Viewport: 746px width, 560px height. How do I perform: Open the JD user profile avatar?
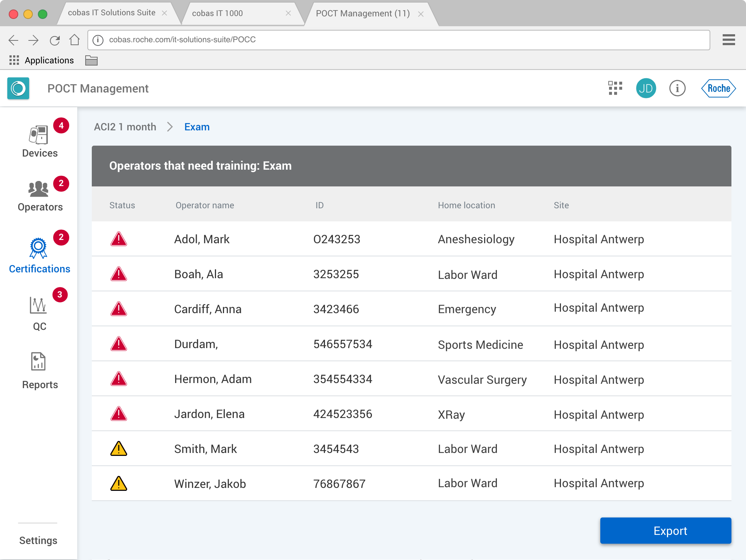click(646, 88)
